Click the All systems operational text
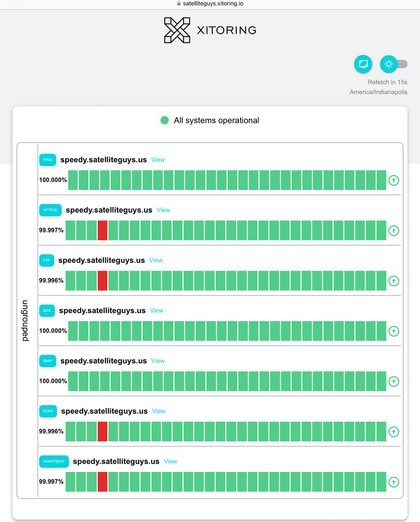This screenshot has width=420, height=522. point(217,120)
